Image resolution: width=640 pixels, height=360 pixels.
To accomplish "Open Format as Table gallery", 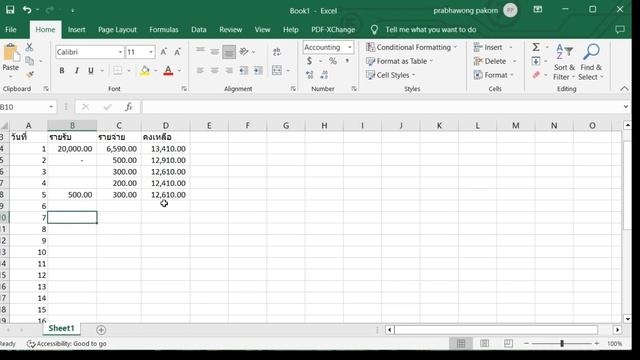I will [x=399, y=61].
